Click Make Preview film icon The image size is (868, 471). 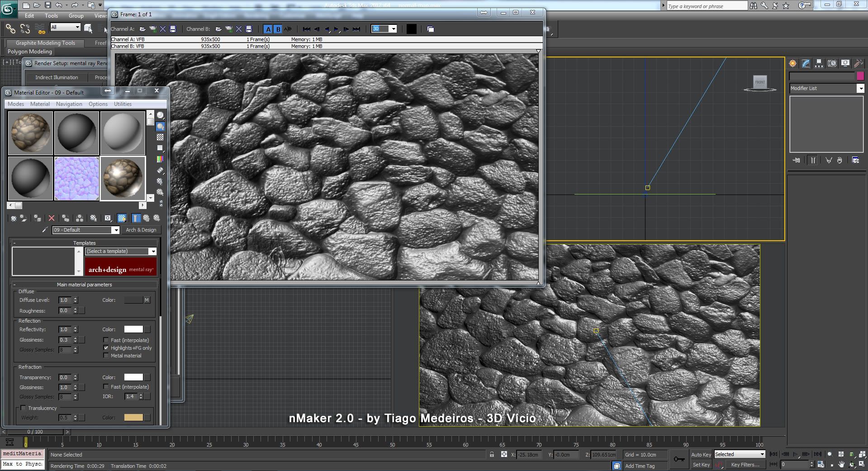(160, 170)
